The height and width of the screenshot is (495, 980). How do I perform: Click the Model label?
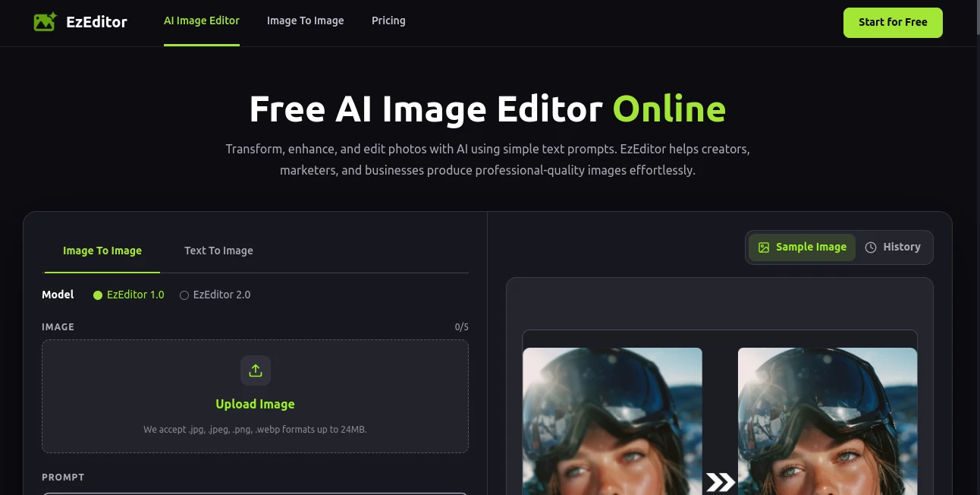58,295
